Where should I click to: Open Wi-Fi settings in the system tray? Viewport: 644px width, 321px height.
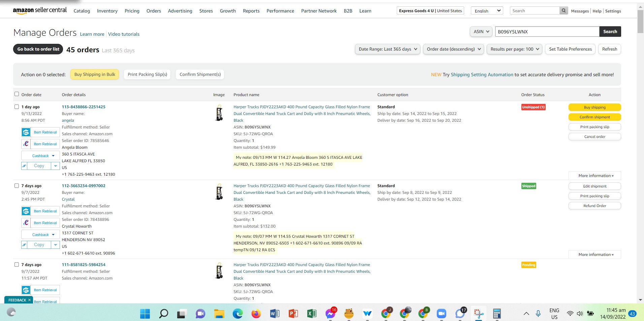(x=570, y=314)
